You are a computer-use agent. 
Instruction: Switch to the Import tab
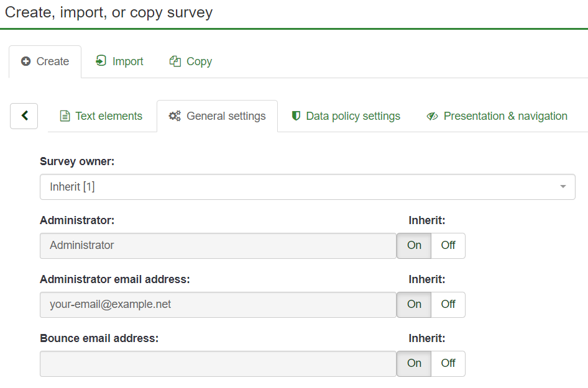coord(119,61)
